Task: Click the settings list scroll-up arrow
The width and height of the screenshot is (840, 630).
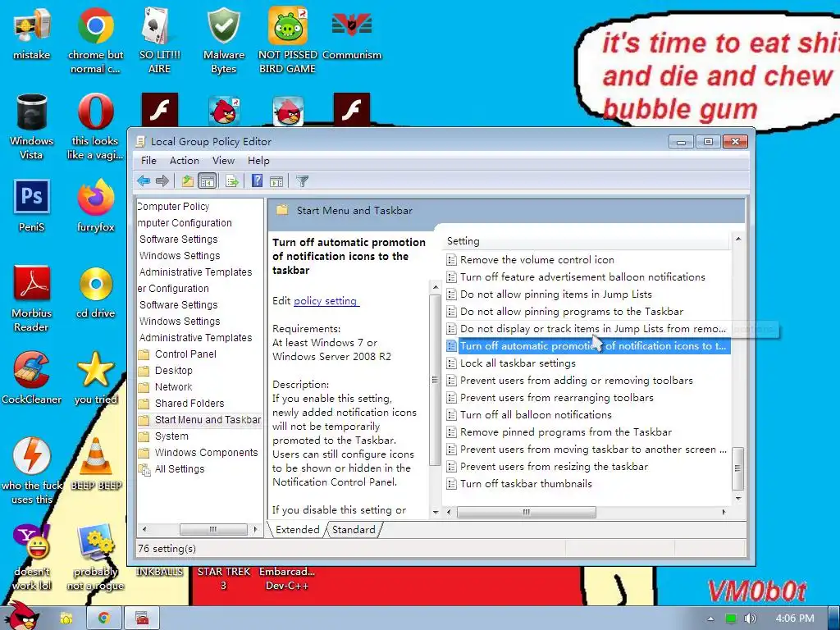Action: click(x=738, y=239)
